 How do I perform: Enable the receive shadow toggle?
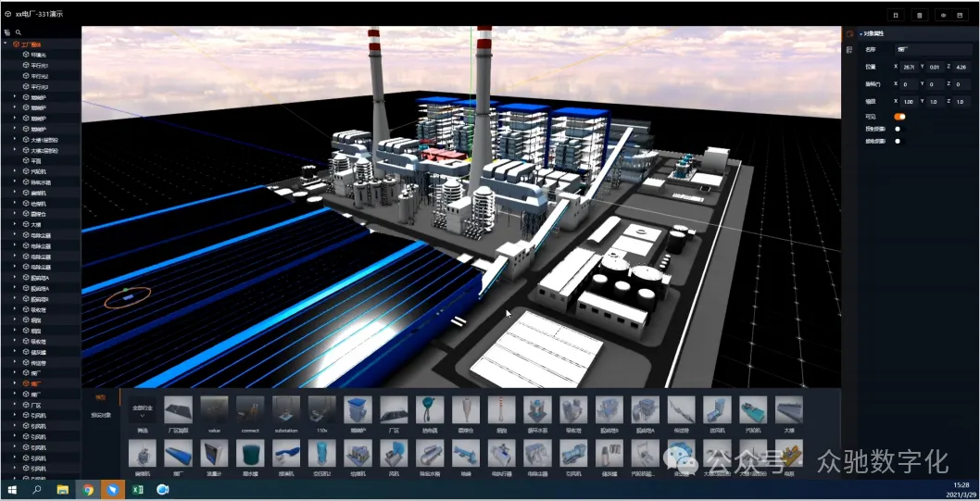(898, 142)
